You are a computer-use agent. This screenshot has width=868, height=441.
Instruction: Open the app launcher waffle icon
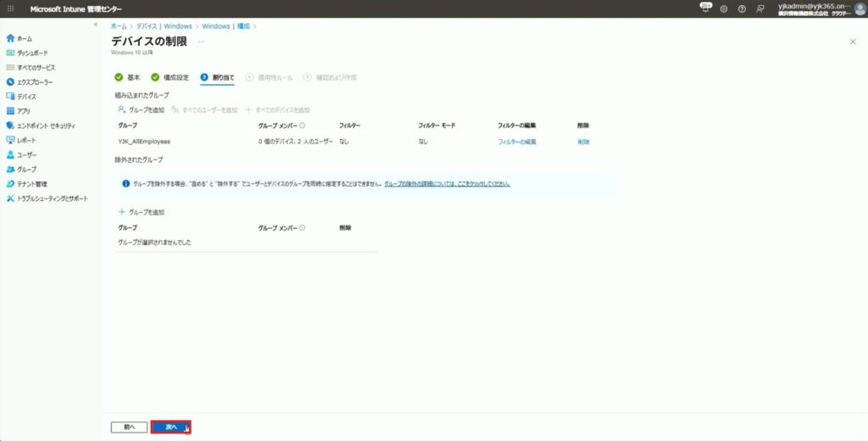click(11, 8)
